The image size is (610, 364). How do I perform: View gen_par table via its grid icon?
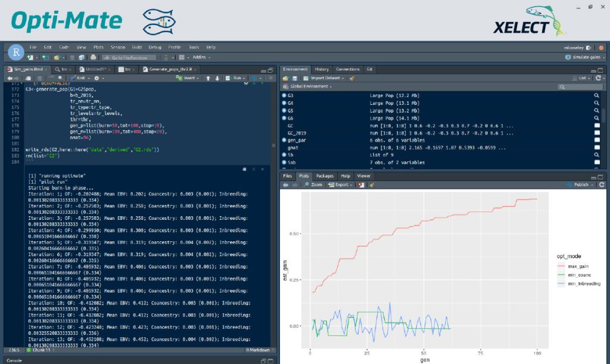(x=597, y=140)
